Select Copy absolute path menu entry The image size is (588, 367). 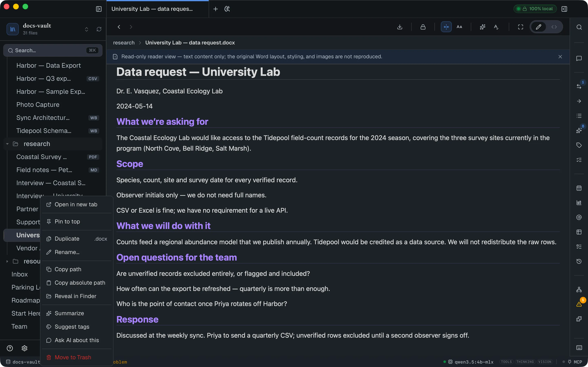click(77, 283)
